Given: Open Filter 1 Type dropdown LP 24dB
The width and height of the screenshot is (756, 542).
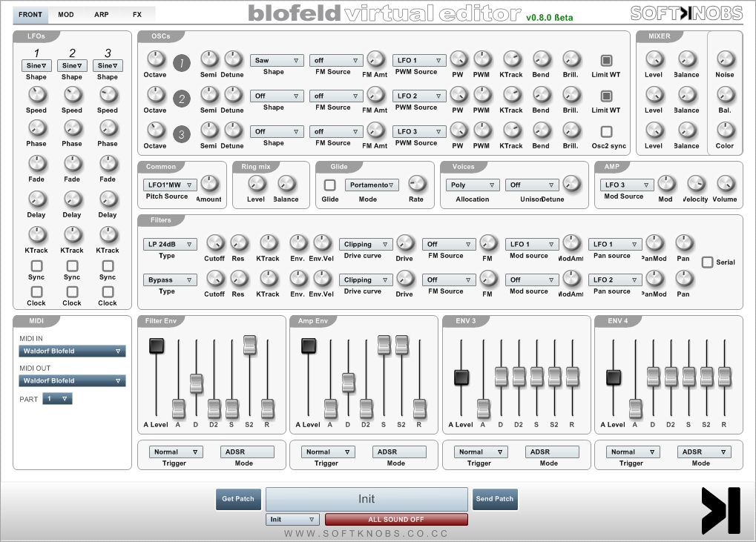Looking at the screenshot, I should (170, 244).
